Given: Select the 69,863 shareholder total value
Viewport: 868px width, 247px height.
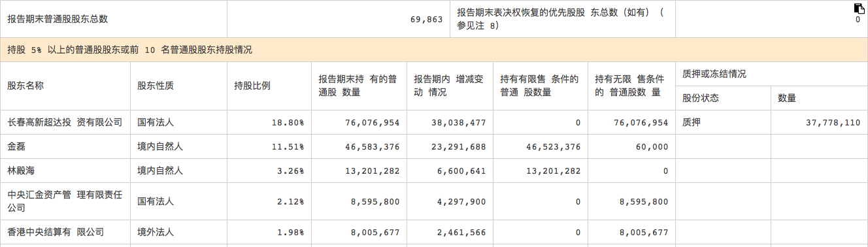Looking at the screenshot, I should pyautogui.click(x=426, y=19).
